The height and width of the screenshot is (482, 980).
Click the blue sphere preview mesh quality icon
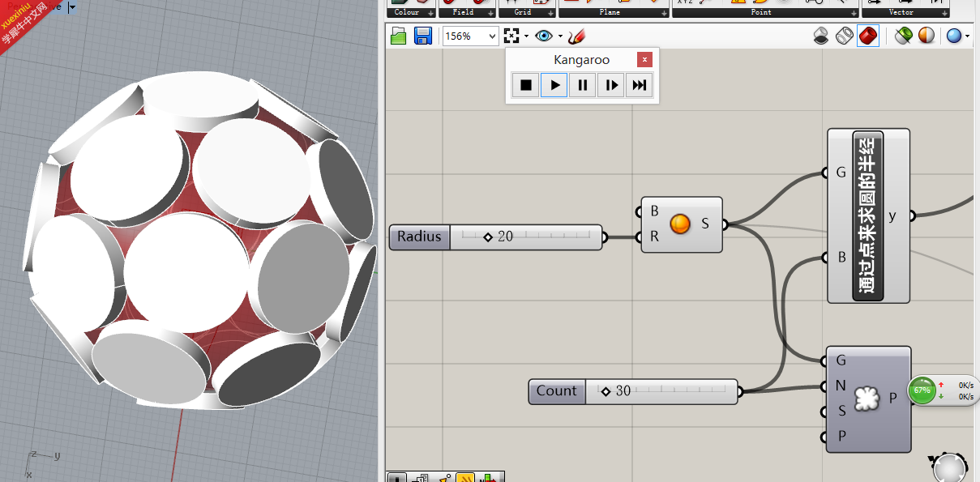[954, 36]
